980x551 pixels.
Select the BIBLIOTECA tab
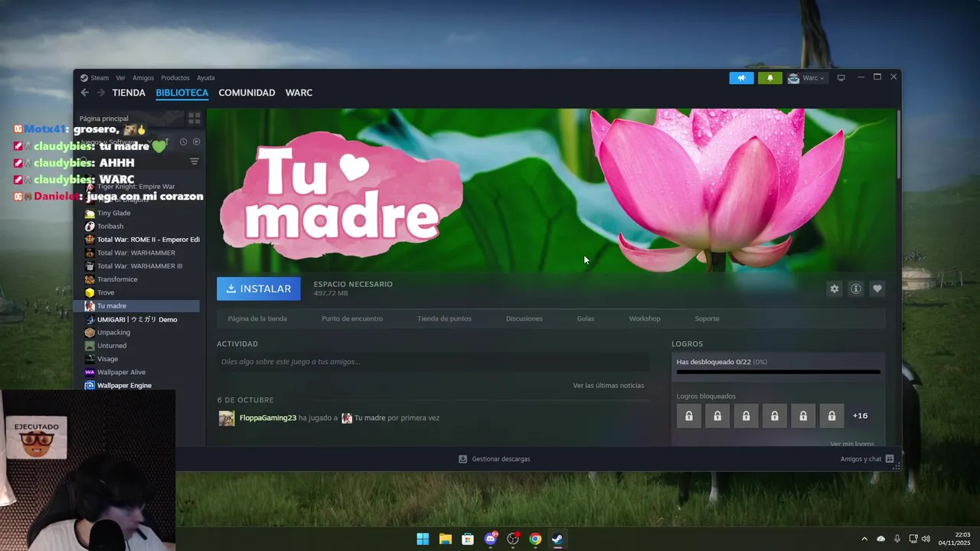tap(182, 93)
